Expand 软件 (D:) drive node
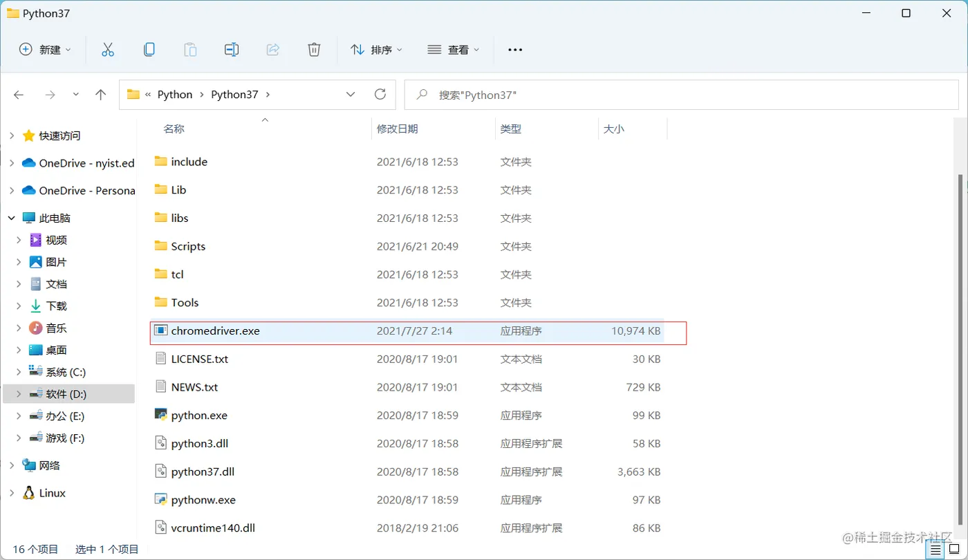Image resolution: width=968 pixels, height=560 pixels. (x=19, y=394)
